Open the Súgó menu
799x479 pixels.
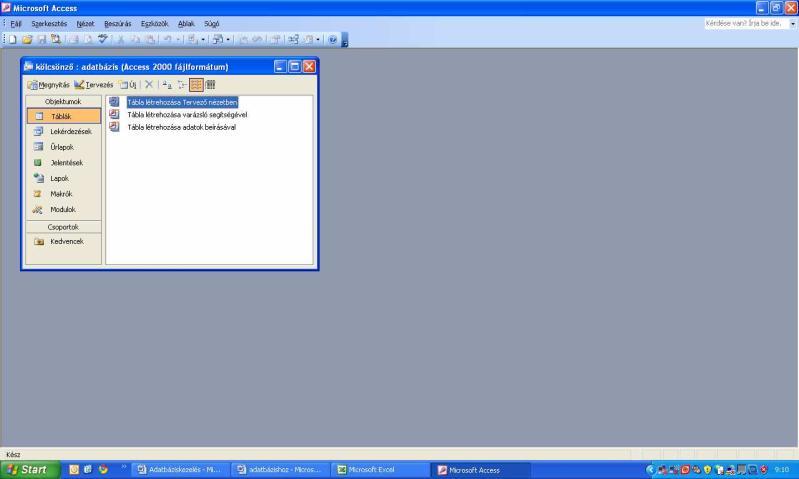211,23
